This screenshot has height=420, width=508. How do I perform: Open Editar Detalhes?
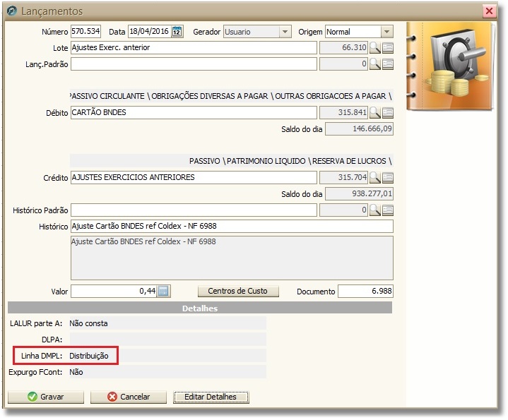coord(211,397)
